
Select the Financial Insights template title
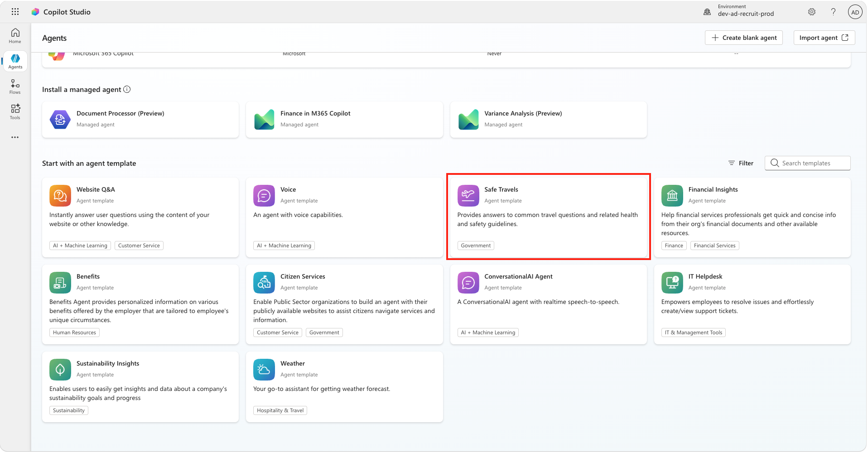coord(713,189)
